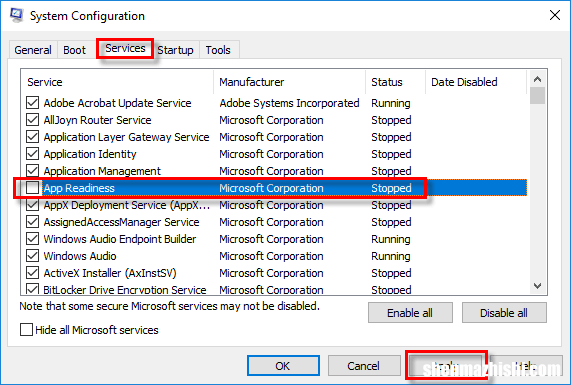The height and width of the screenshot is (385, 571).
Task: Toggle Windows Audio Endpoint Builder checkbox
Action: (x=32, y=239)
